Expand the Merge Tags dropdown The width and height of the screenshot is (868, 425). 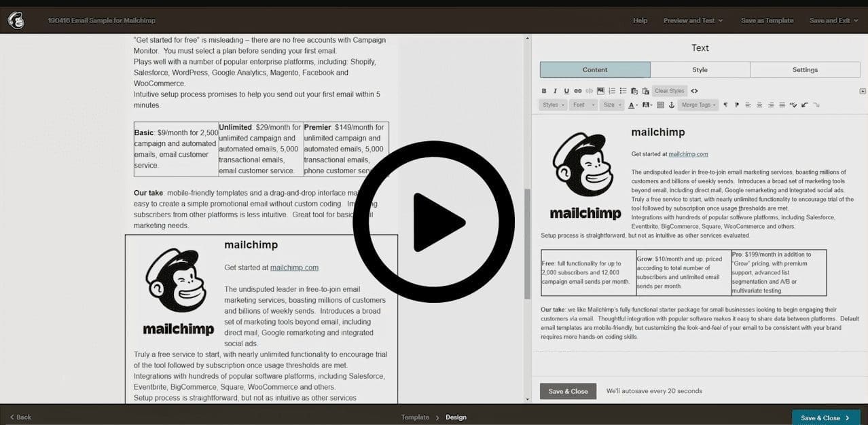tap(696, 105)
